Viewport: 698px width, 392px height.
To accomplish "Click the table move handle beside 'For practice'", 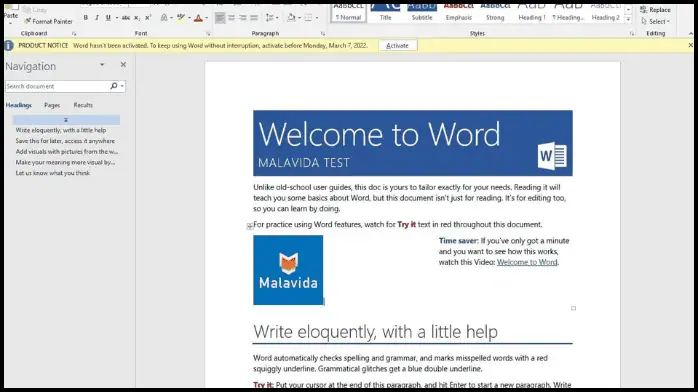I will click(x=250, y=226).
